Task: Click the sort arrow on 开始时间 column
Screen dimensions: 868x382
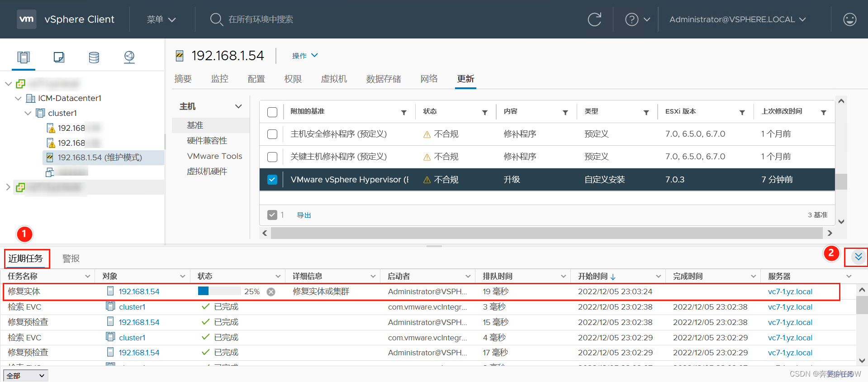Action: (x=613, y=277)
